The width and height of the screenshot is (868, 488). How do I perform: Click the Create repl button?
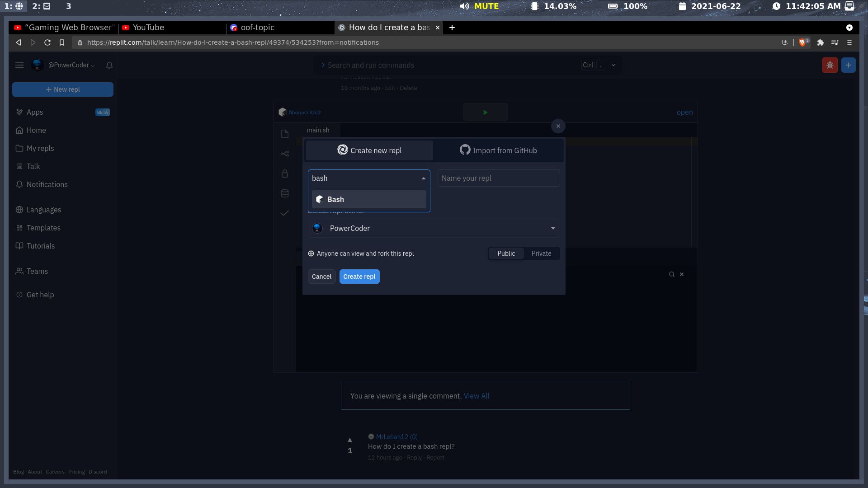click(x=359, y=277)
